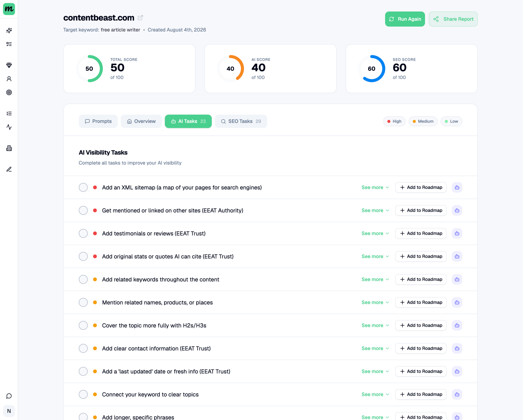The width and height of the screenshot is (523, 420).
Task: Expand See more for EEAT Authority task
Action: point(375,210)
